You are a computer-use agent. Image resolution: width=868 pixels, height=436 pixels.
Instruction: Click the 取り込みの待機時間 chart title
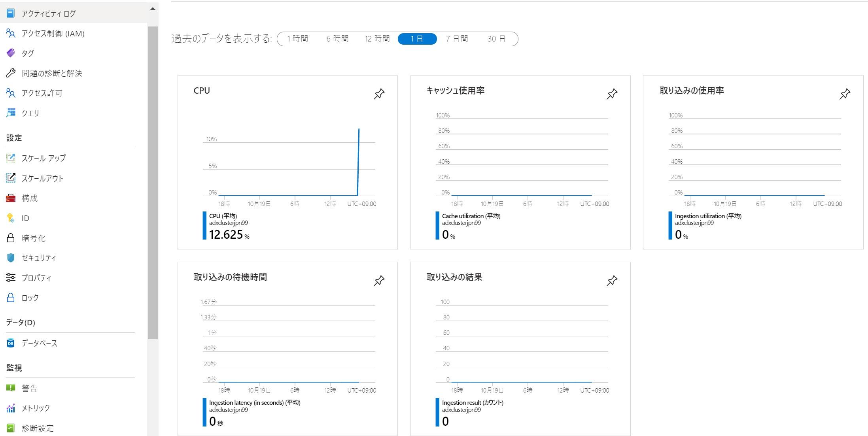coord(230,277)
